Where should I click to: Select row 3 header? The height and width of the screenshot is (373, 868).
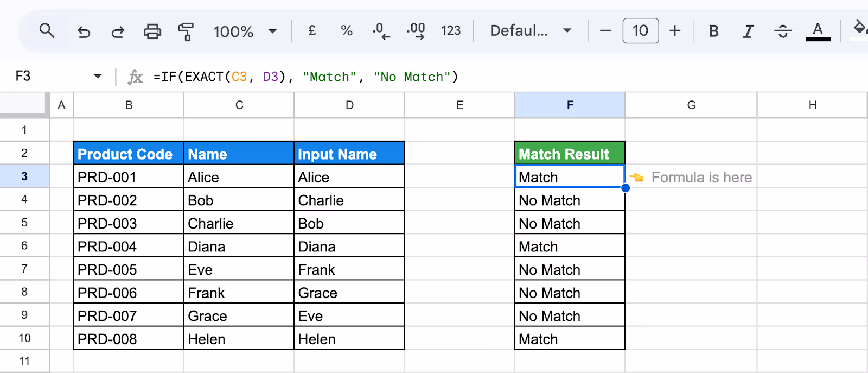click(x=24, y=176)
